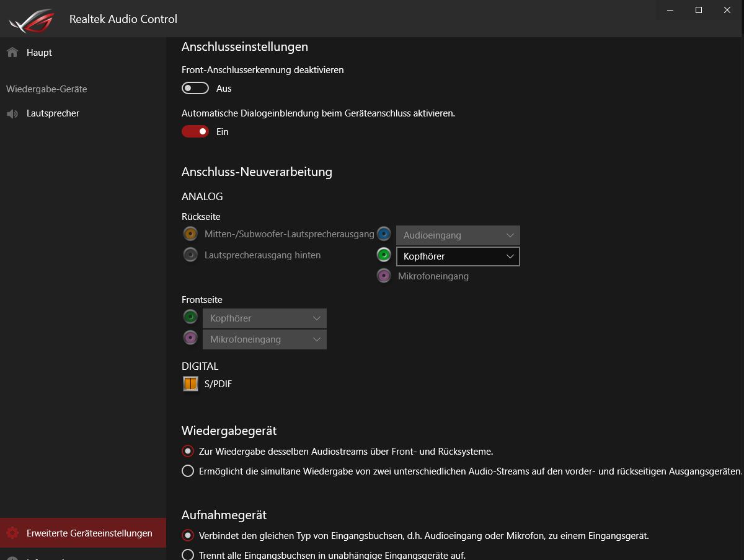Click the Mitten-/Subwoofer-Lautsprecherausgang label

coord(290,234)
